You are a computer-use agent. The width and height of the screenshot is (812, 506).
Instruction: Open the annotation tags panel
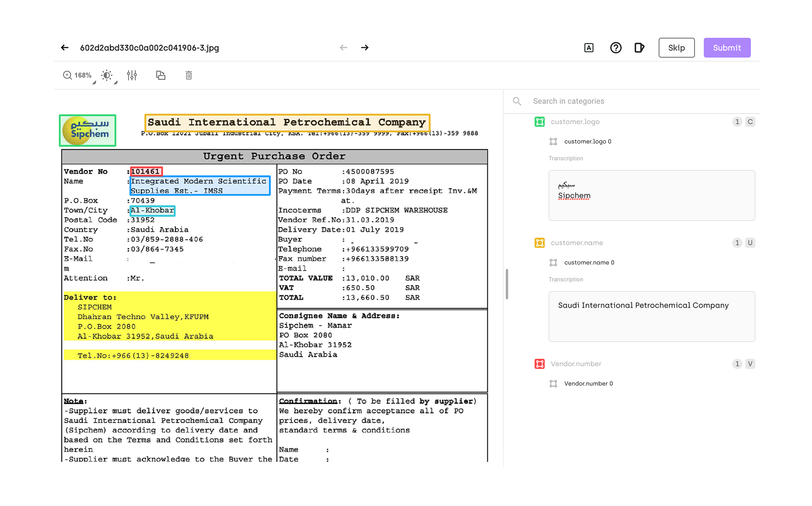(x=639, y=47)
